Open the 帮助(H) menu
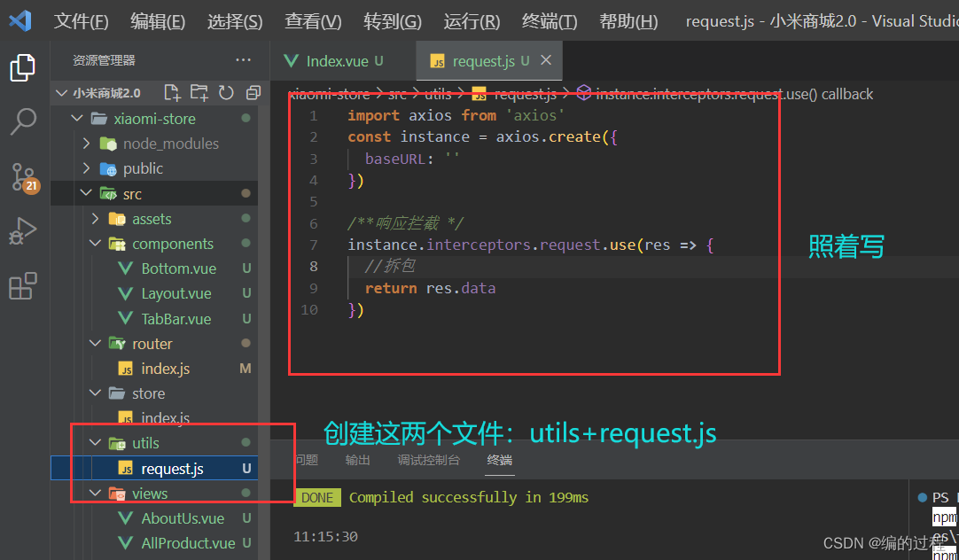959x560 pixels. pyautogui.click(x=628, y=22)
